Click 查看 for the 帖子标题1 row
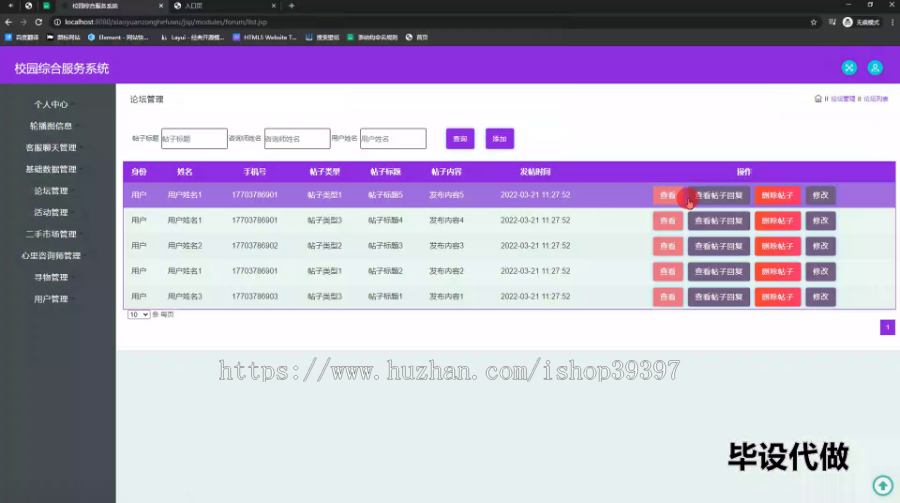The width and height of the screenshot is (900, 503). [x=668, y=297]
